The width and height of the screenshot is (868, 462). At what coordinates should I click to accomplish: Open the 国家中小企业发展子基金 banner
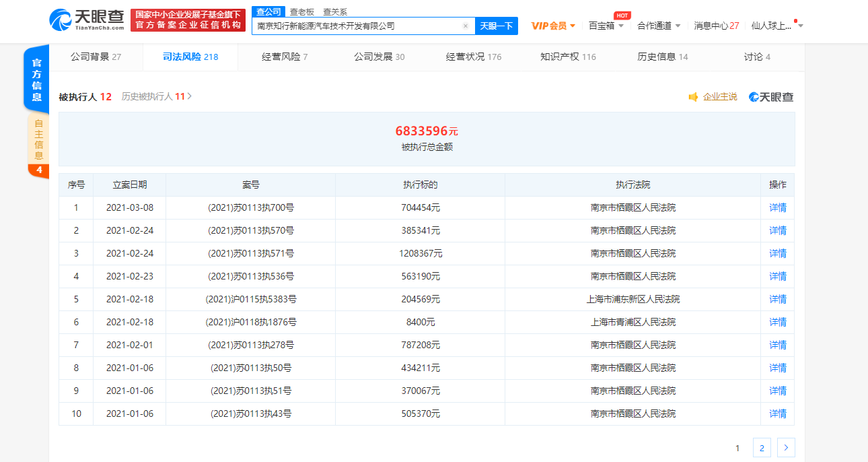(188, 20)
